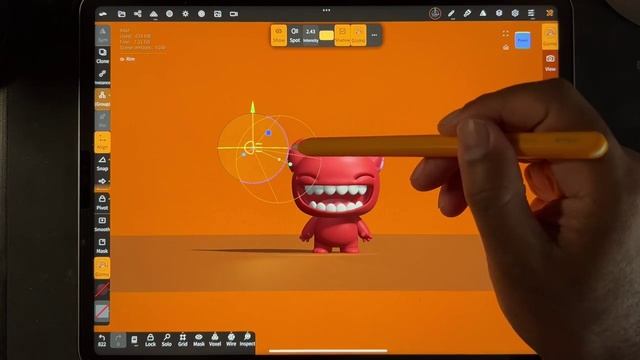The image size is (640, 360).
Task: Toggle the Pivot lock
Action: click(x=102, y=202)
